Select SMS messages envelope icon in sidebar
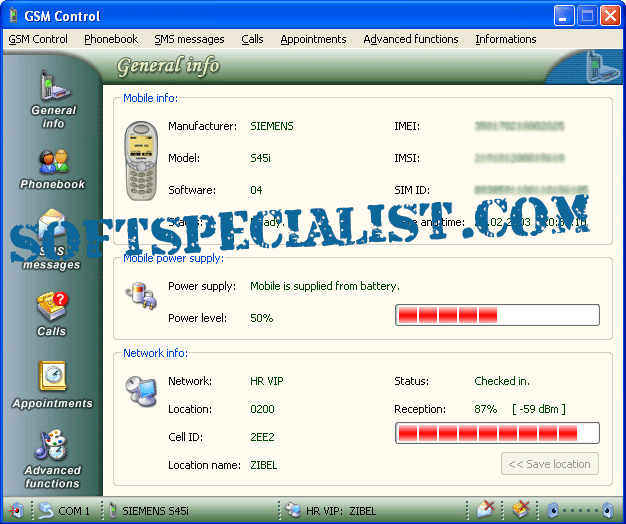626x524 pixels. point(53,238)
